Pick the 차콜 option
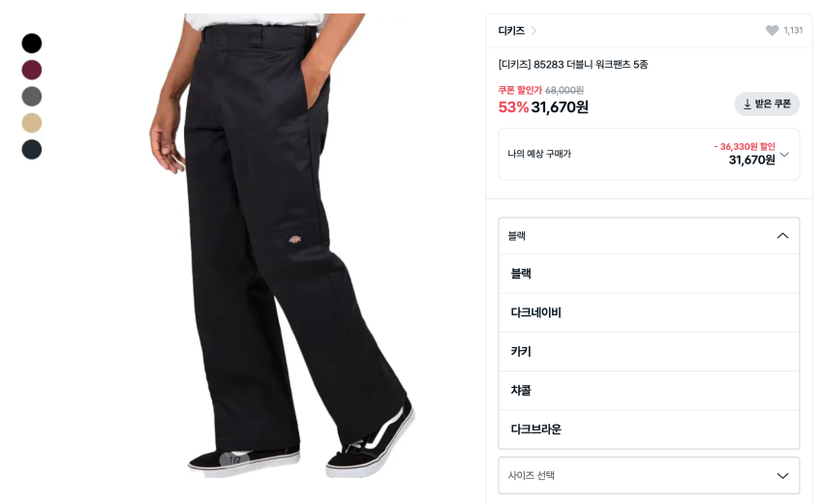Image resolution: width=823 pixels, height=504 pixels. pos(649,390)
